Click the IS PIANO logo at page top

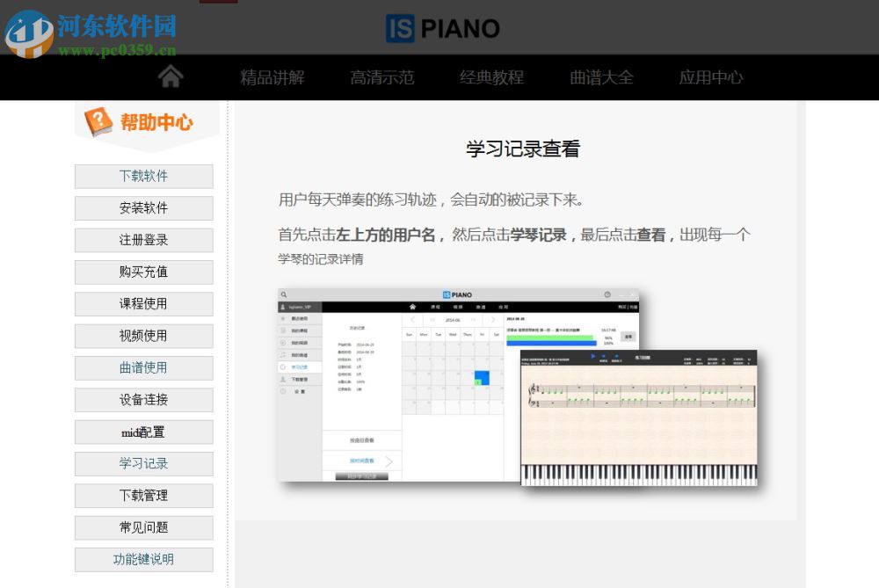(443, 28)
